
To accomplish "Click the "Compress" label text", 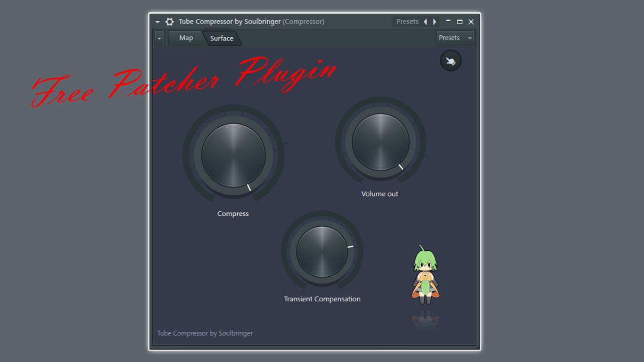I will pyautogui.click(x=233, y=214).
